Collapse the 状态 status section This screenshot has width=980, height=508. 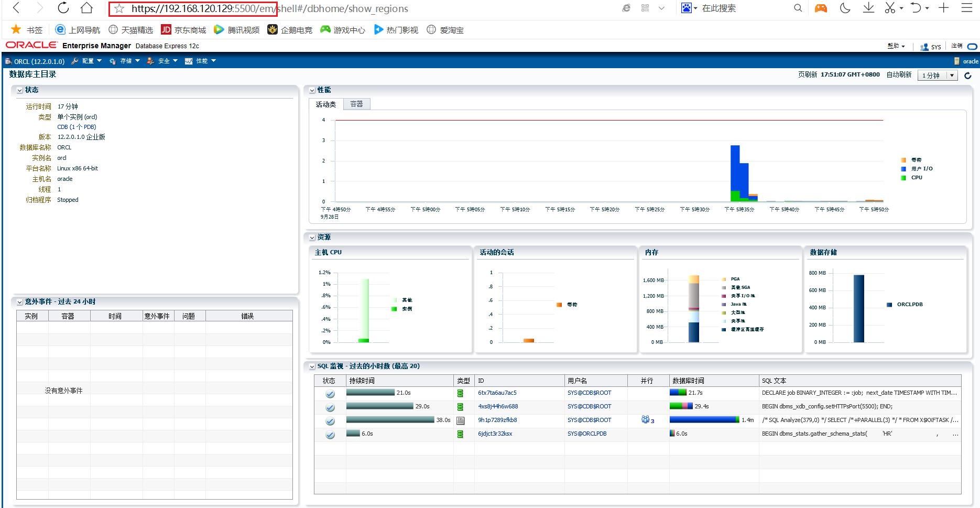19,90
